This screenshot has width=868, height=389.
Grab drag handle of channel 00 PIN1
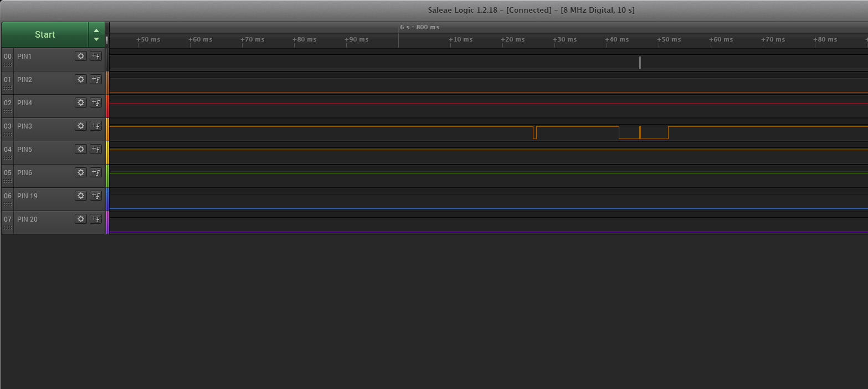pyautogui.click(x=8, y=65)
